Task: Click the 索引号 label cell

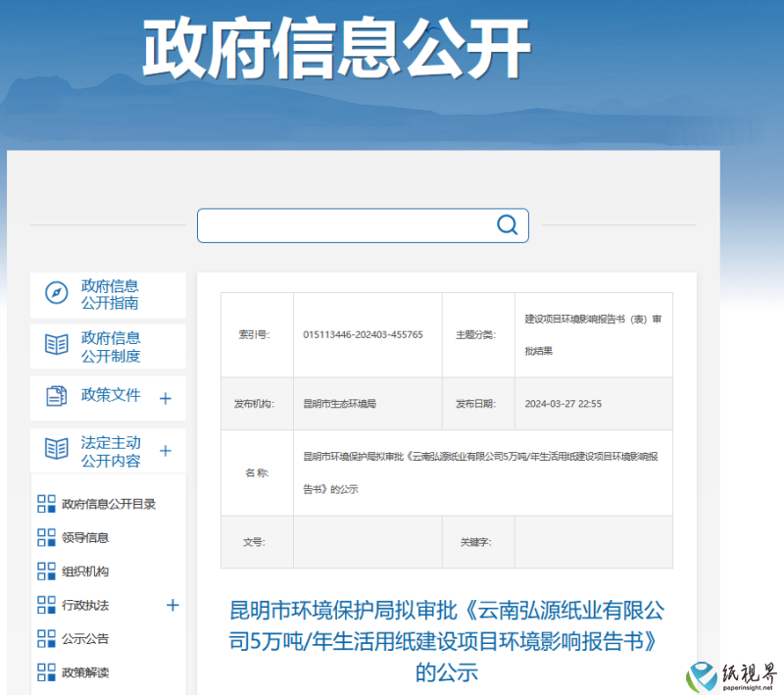Action: [257, 334]
